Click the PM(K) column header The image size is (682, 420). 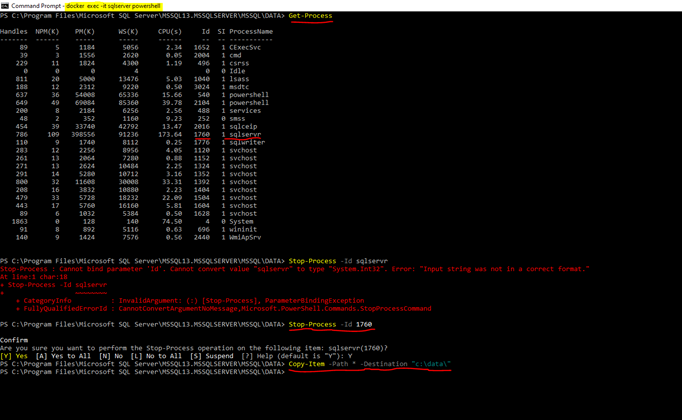[84, 31]
